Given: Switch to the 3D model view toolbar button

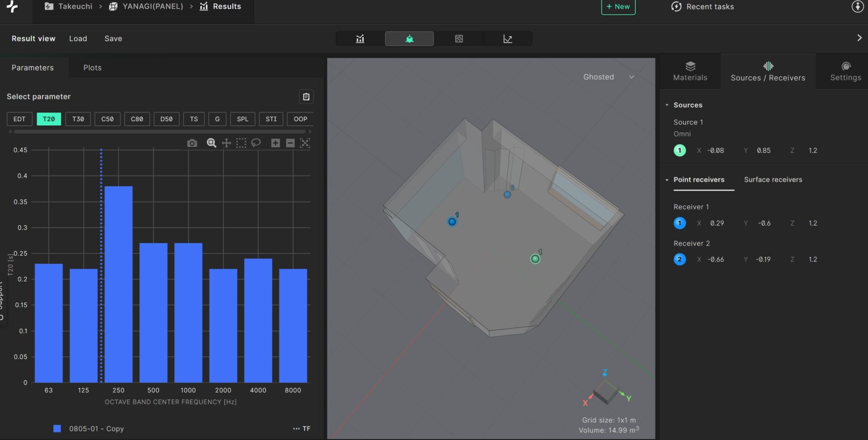Looking at the screenshot, I should [x=409, y=39].
